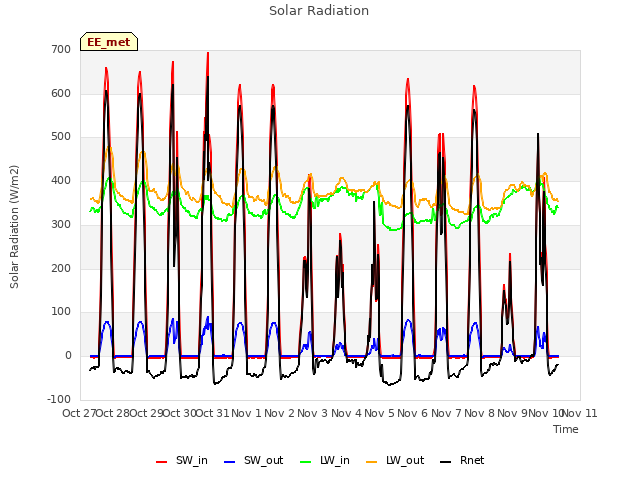
Task: Click the Nov 9 x-axis label
Action: [x=513, y=413]
